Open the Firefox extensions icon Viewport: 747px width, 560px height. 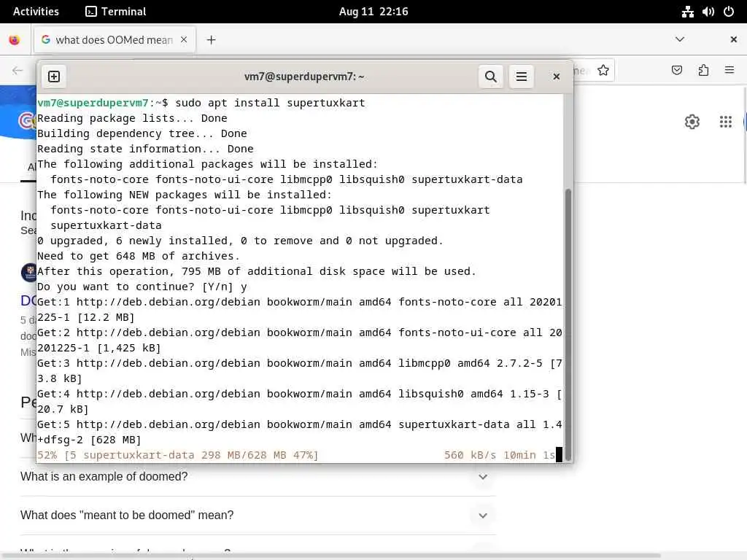pyautogui.click(x=703, y=71)
